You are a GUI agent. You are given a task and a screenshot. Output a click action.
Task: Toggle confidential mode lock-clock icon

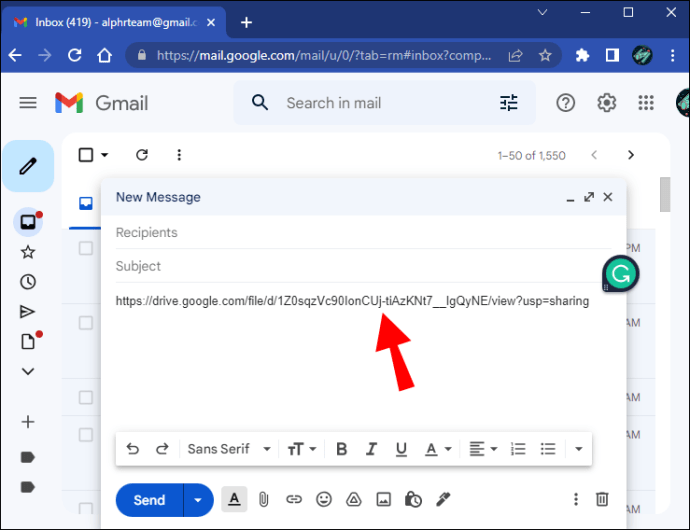point(413,499)
